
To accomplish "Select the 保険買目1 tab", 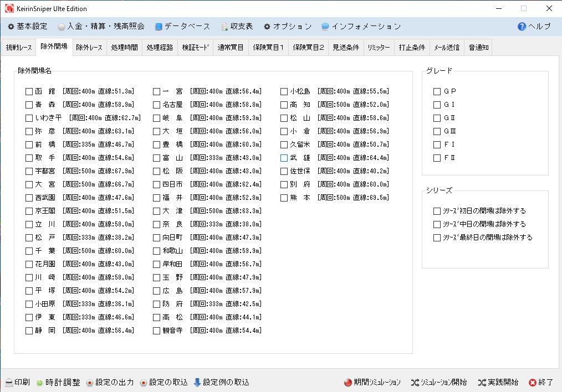I will point(268,47).
